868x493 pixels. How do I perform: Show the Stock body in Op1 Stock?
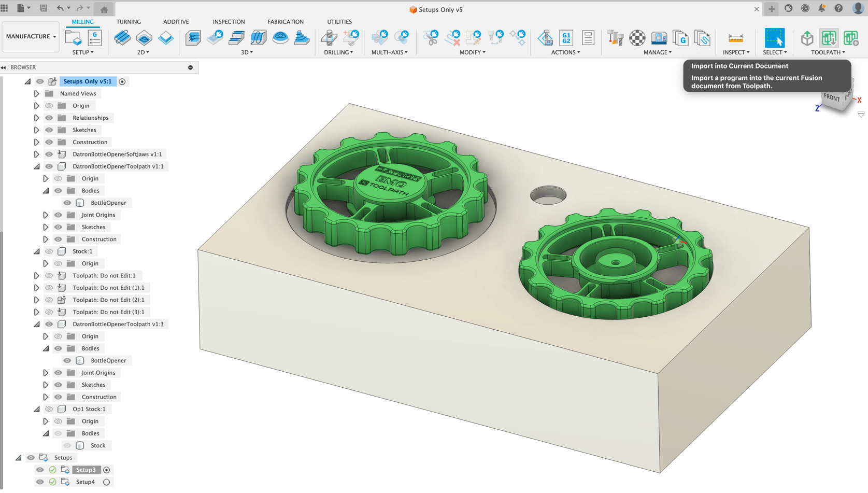click(x=67, y=445)
